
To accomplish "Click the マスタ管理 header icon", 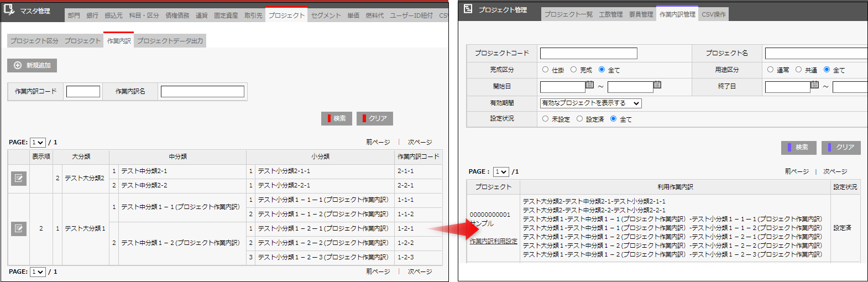I will [9, 10].
